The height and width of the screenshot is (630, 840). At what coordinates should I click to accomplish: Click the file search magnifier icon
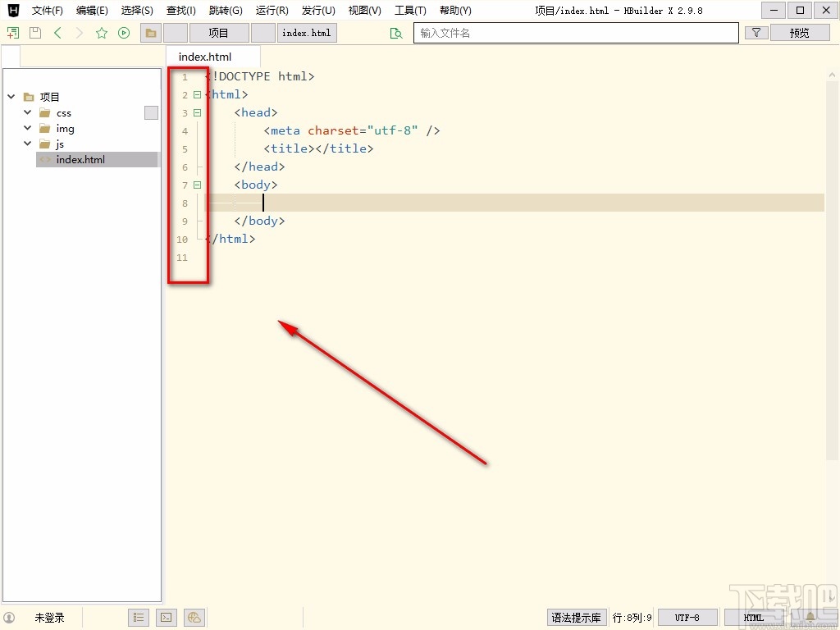396,33
